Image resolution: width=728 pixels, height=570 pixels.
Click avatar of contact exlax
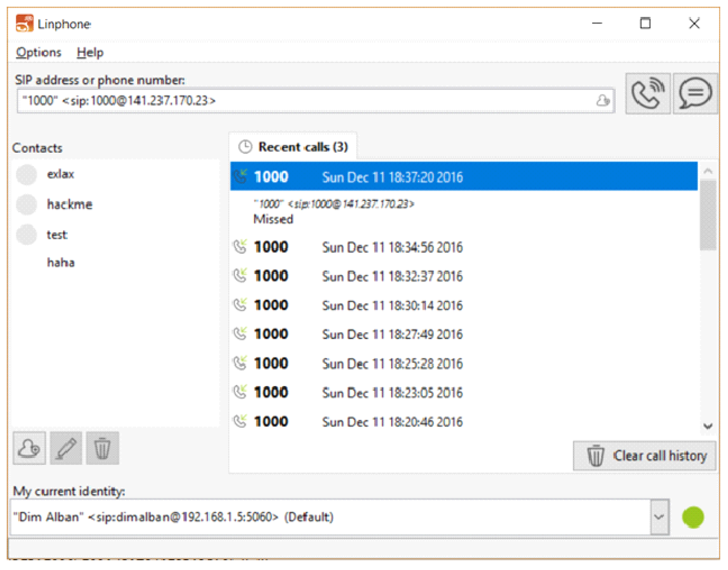(26, 175)
